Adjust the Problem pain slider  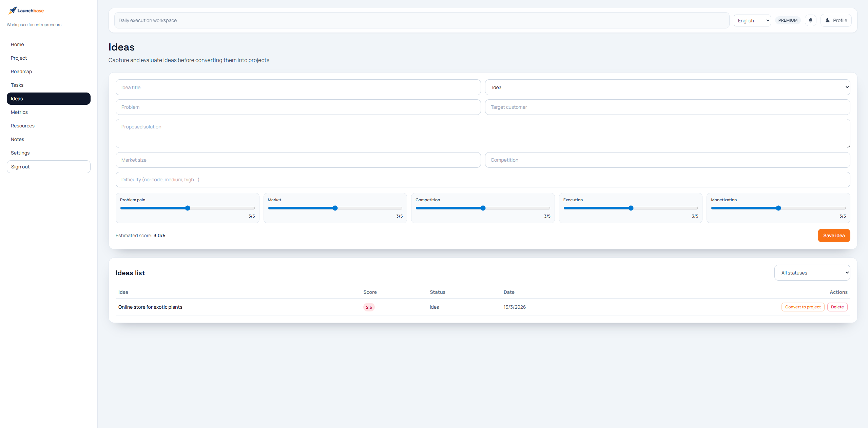point(187,208)
